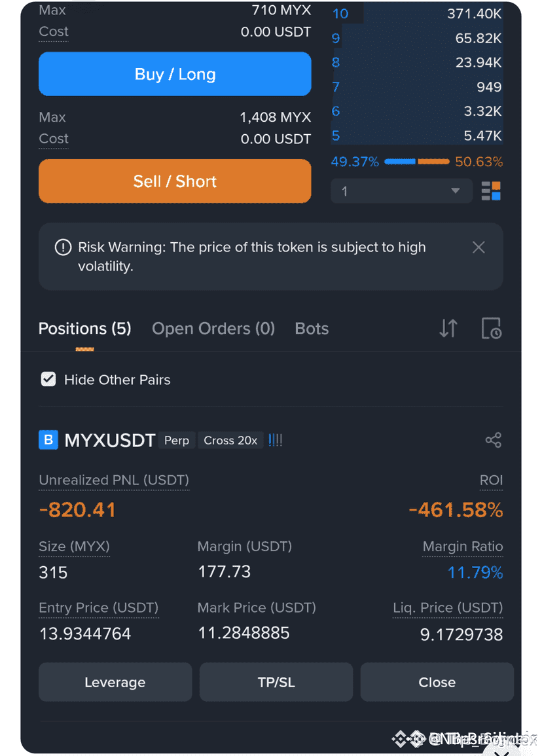The width and height of the screenshot is (542, 756).
Task: Open the order history icon
Action: pos(492,329)
